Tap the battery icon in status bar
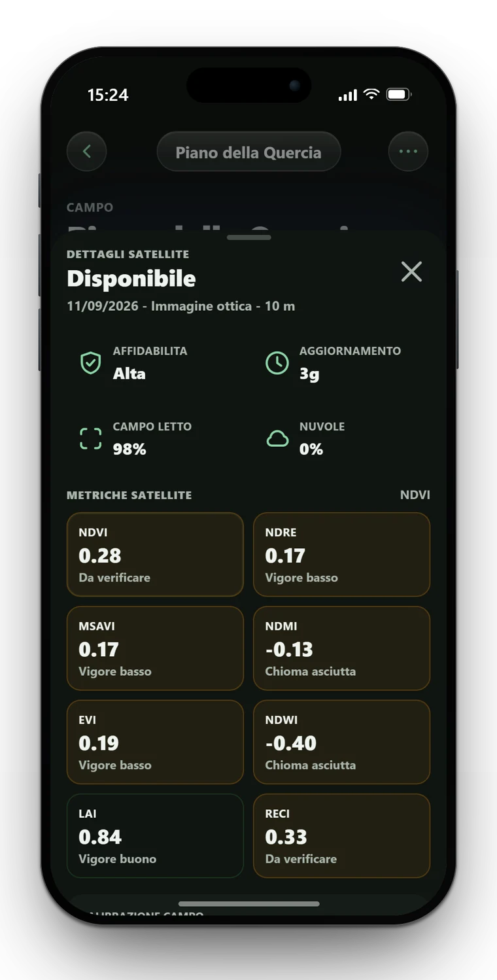497x980 pixels. tap(398, 95)
